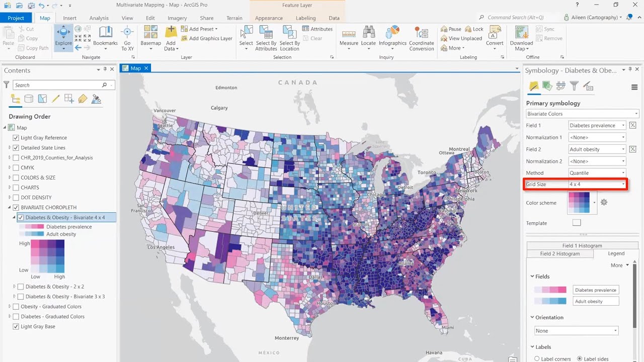Enable the CHR_2019_Counties_for_Analysis layer
Screen dimensions: 644x362
16,158
